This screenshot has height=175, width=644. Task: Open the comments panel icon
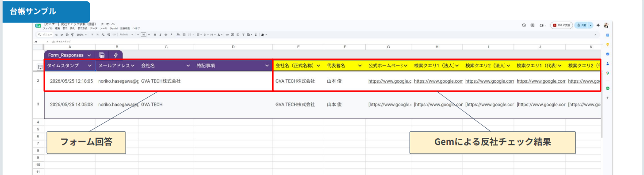click(533, 25)
